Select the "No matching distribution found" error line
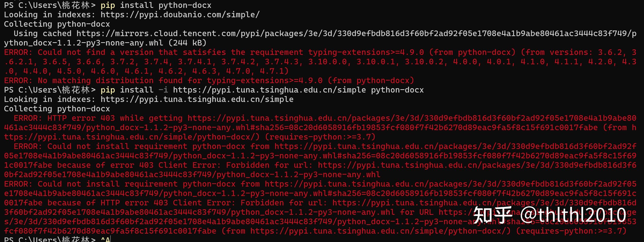This screenshot has width=644, height=242. pyautogui.click(x=209, y=81)
